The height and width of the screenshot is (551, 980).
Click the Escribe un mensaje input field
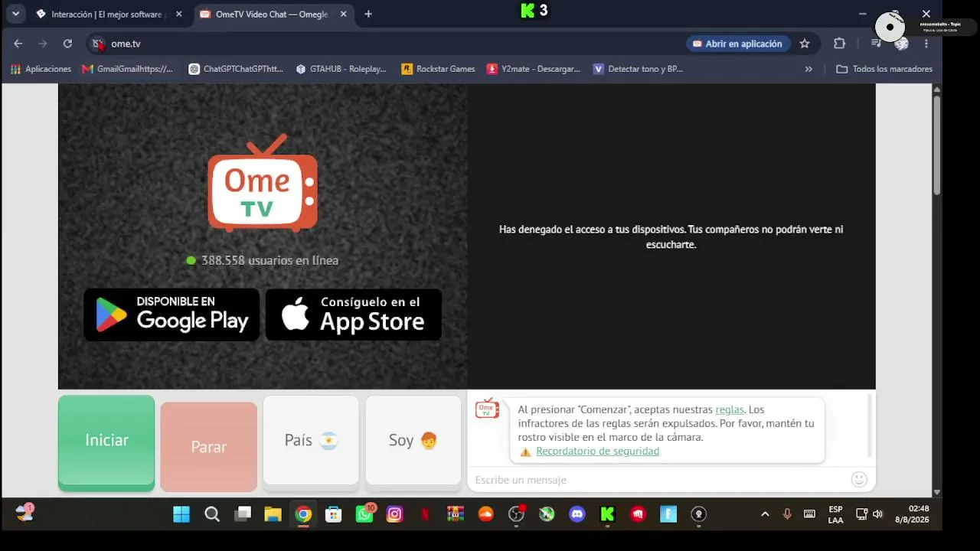(x=660, y=480)
